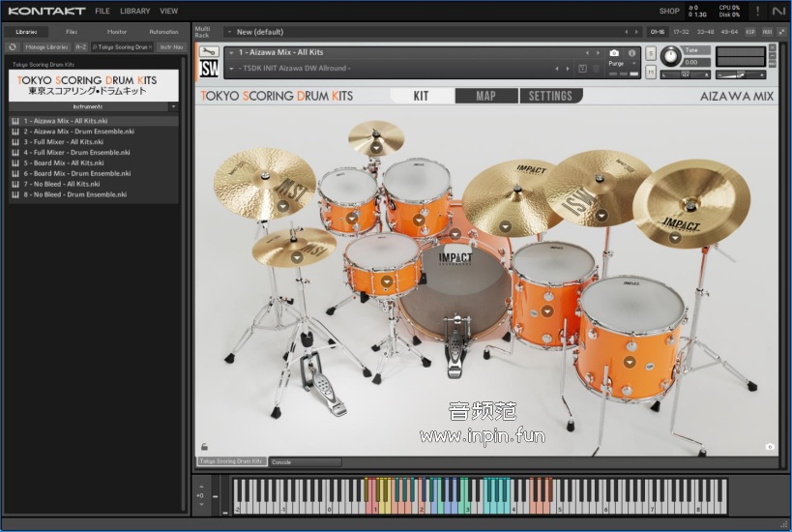The width and height of the screenshot is (792, 532).
Task: Load '3 - Full Mixer - All Kits.nki'
Action: pyautogui.click(x=63, y=141)
